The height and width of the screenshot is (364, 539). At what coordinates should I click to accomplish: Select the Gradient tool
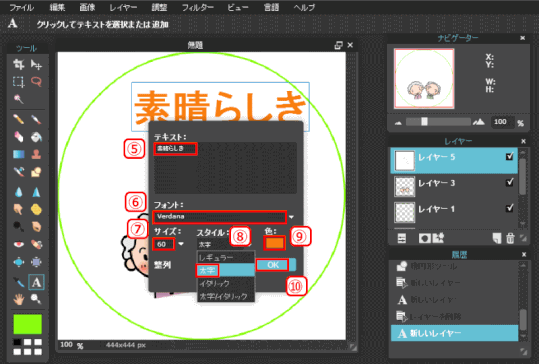[19, 154]
